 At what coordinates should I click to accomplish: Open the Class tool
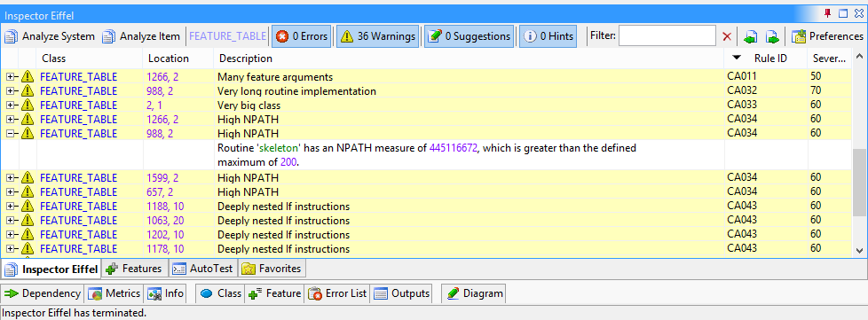point(221,293)
